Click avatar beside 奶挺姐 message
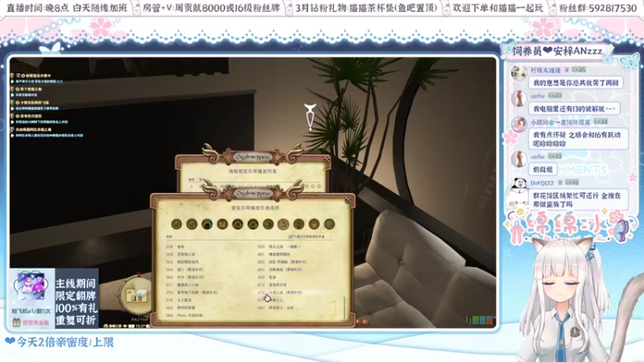This screenshot has width=644, height=362. [518, 159]
